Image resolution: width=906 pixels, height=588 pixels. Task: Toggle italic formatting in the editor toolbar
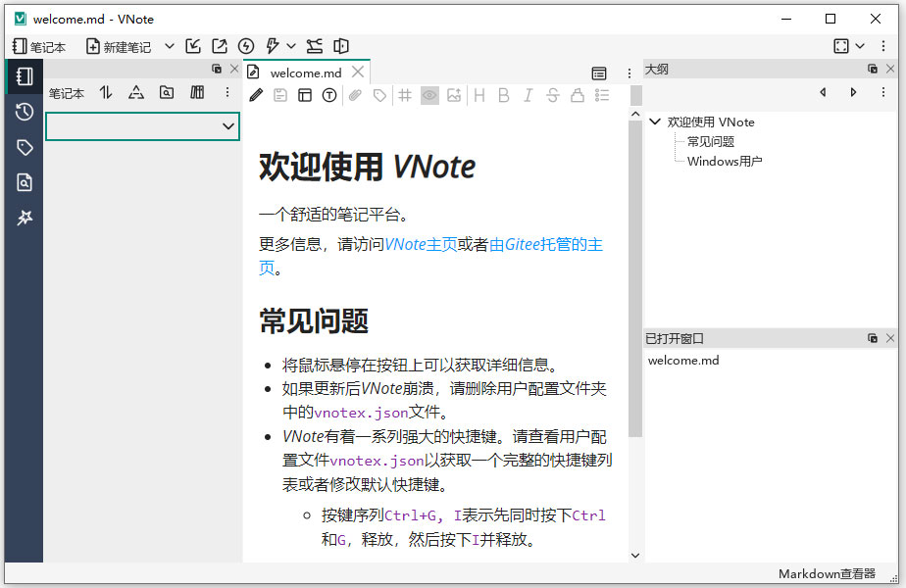[x=528, y=95]
